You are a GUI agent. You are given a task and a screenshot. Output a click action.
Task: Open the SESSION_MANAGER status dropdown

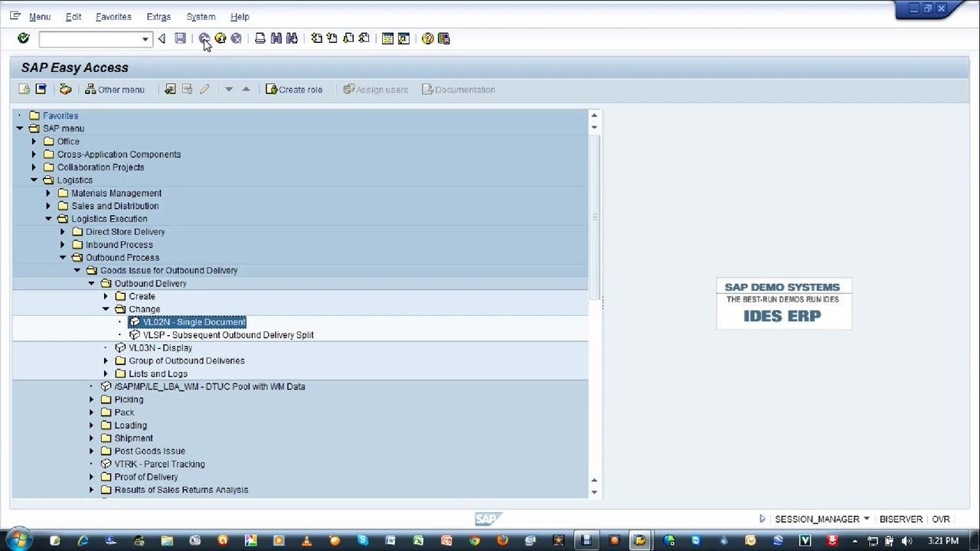[866, 519]
